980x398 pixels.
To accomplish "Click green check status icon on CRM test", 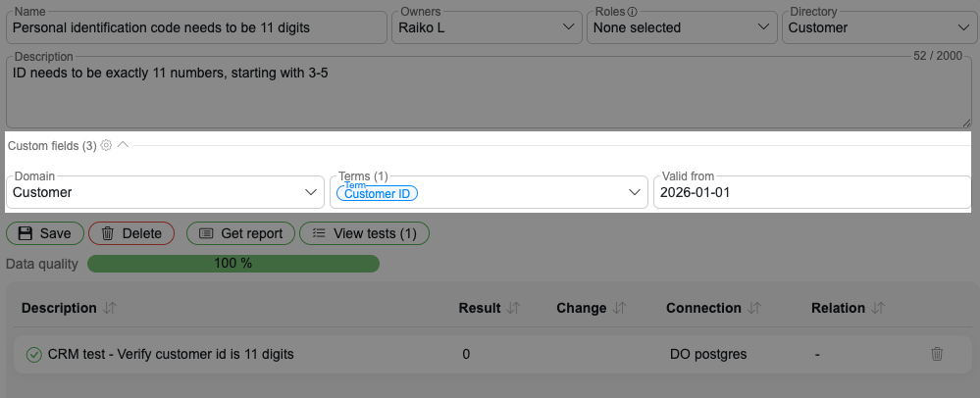I will click(x=33, y=354).
